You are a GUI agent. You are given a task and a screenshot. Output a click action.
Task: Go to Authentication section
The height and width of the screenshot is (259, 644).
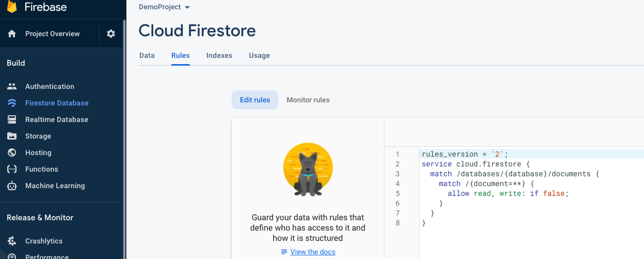click(50, 86)
